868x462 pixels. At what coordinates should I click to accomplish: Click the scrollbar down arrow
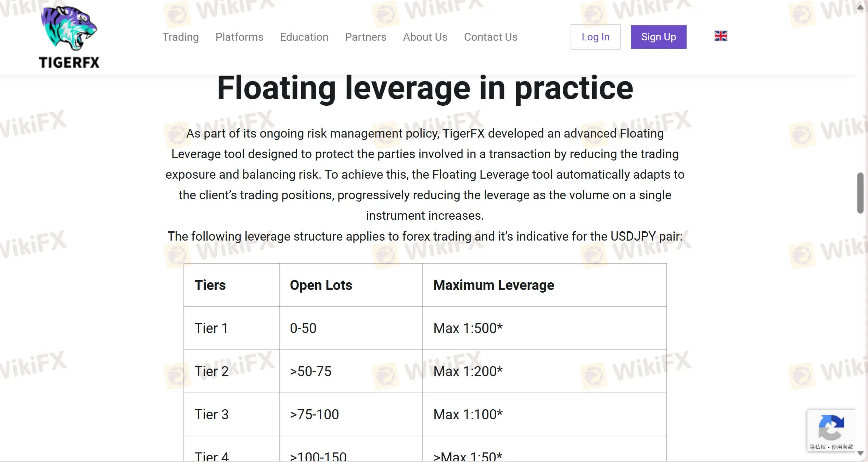point(860,453)
